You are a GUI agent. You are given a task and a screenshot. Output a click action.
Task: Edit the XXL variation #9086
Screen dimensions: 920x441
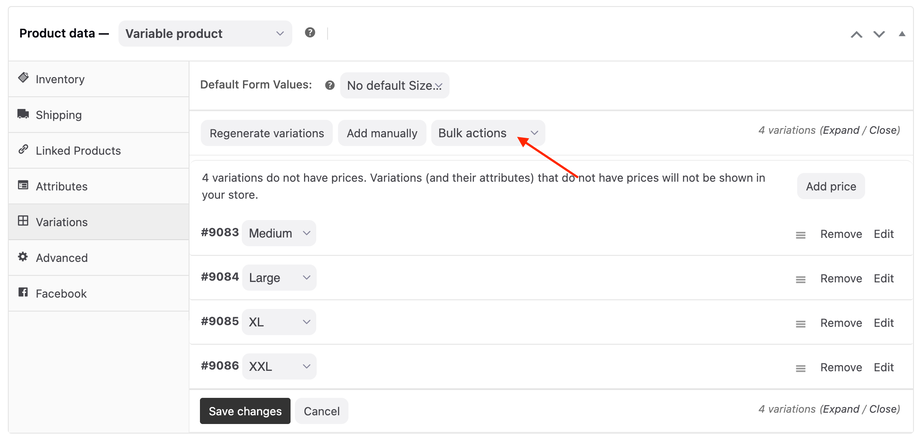(883, 367)
